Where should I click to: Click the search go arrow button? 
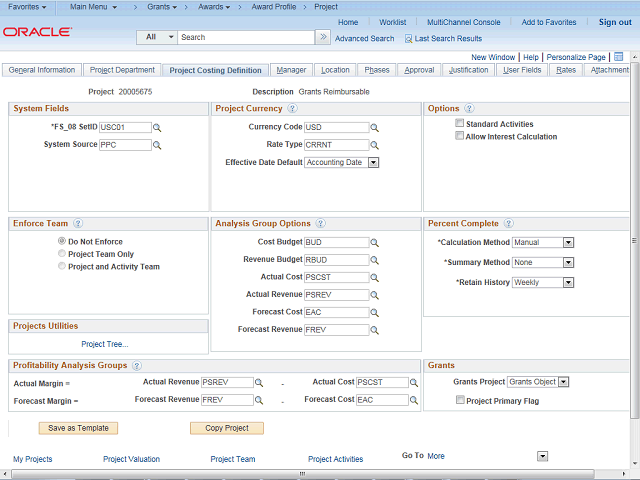pos(322,37)
